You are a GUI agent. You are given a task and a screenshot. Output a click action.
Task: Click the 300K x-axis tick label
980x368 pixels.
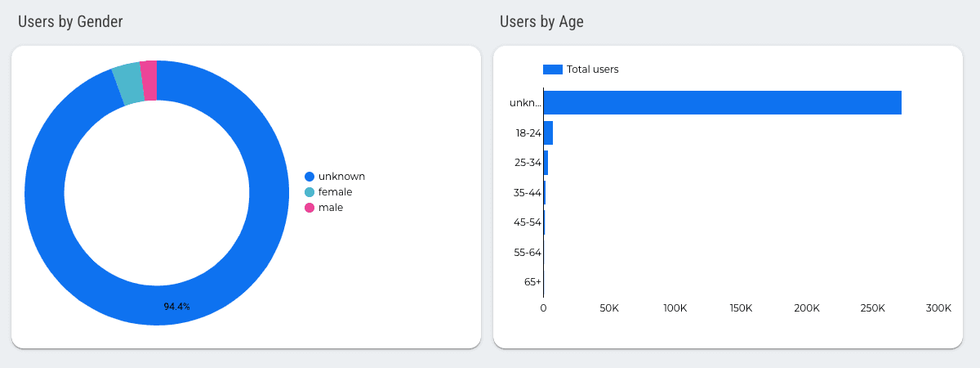click(938, 308)
